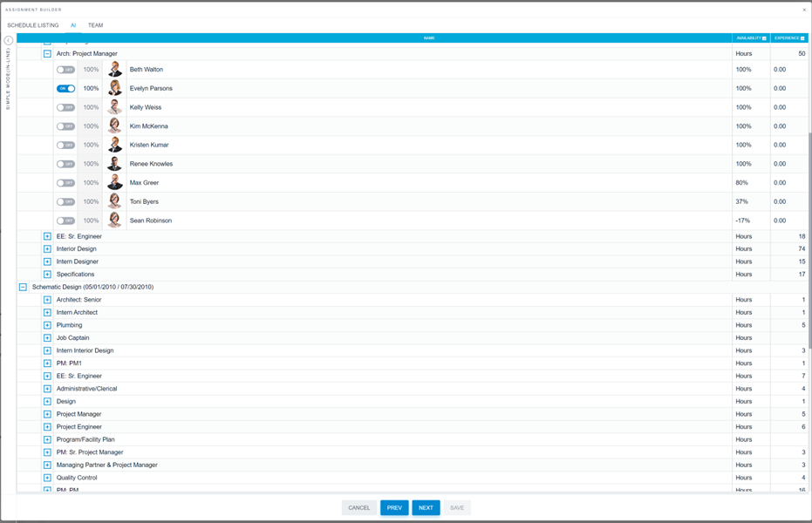Click the NEXT button
Image resolution: width=812 pixels, height=523 pixels.
pos(425,507)
